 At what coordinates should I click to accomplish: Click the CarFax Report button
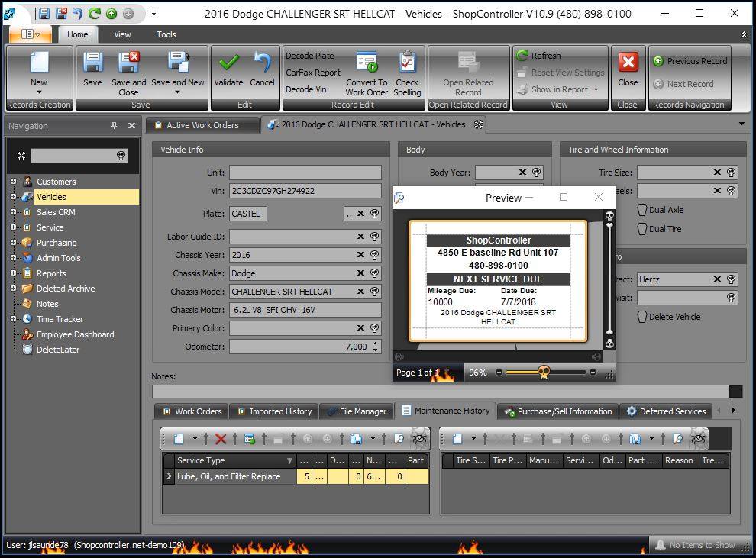tap(313, 73)
